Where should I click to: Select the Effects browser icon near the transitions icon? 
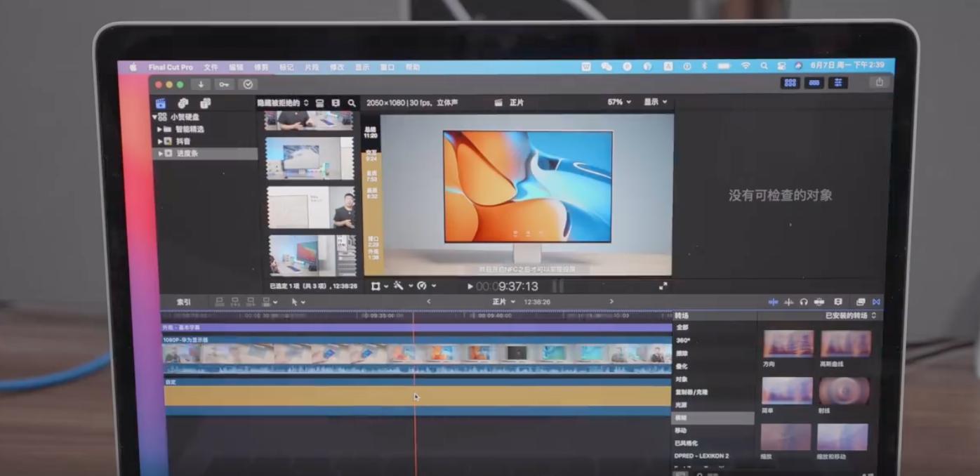861,302
